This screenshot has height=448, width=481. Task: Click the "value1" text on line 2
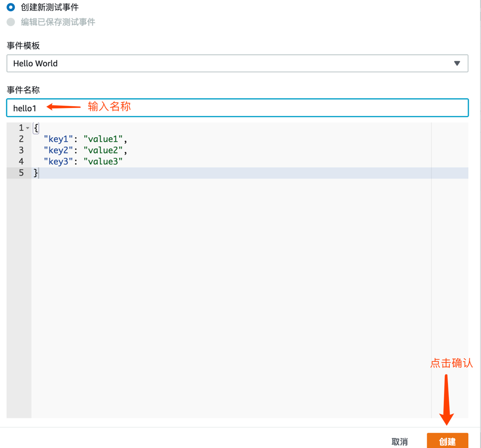click(x=103, y=139)
